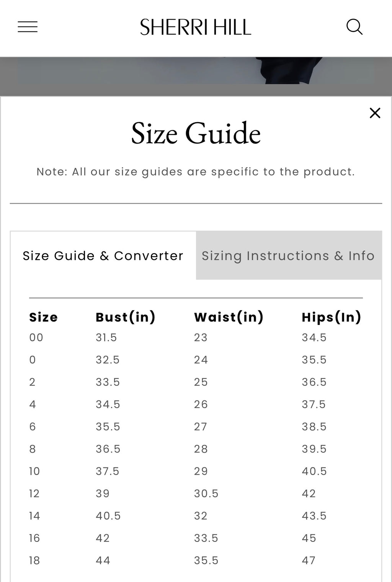Select the size 00 row label
This screenshot has height=582, width=392.
tap(36, 338)
